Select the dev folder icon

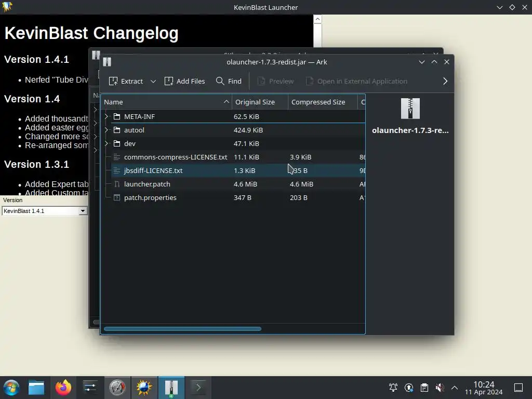pos(117,143)
